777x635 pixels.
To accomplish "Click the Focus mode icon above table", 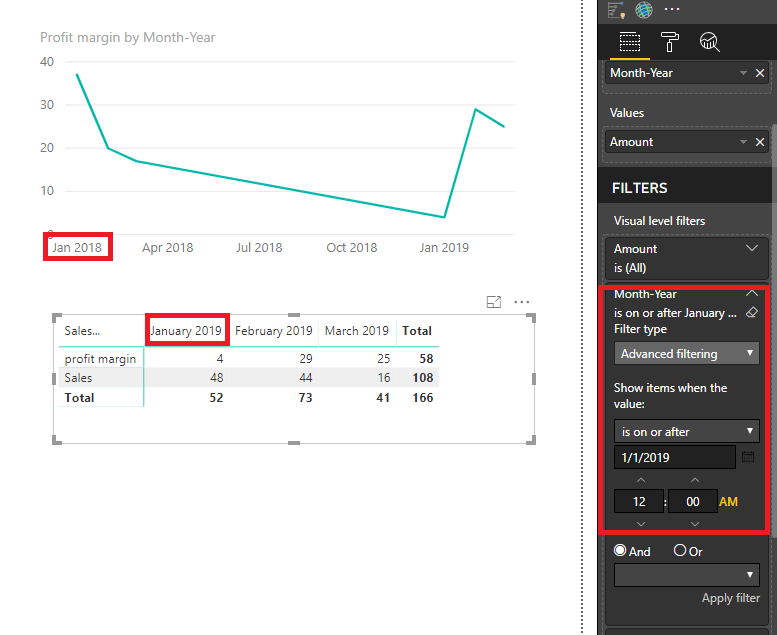I will [x=494, y=302].
